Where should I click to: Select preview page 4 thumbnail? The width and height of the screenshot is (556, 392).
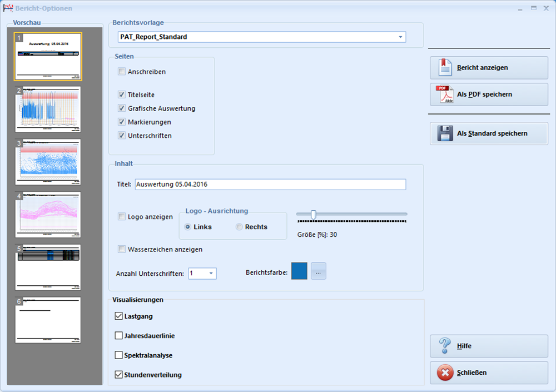click(x=48, y=215)
